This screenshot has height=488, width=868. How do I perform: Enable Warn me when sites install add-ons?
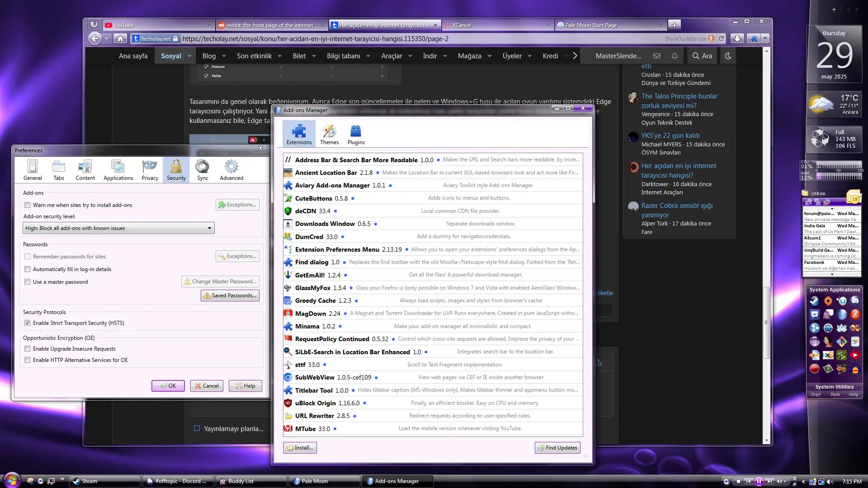pos(28,205)
